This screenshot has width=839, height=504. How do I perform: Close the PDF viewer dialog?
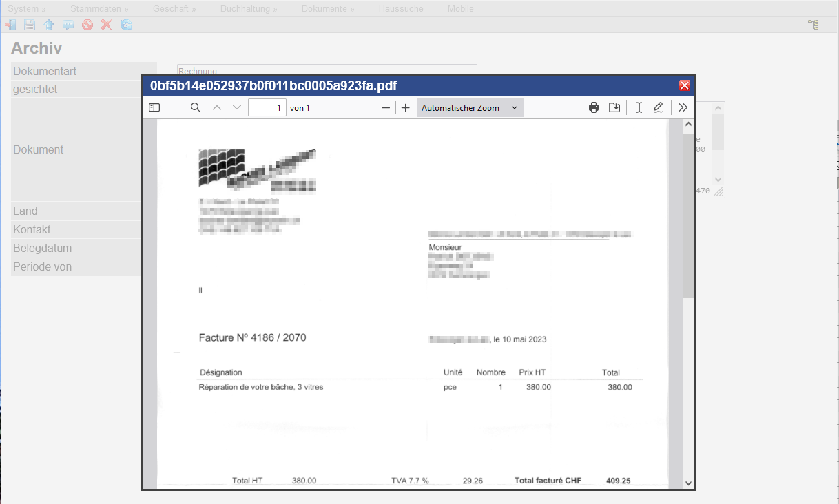(x=684, y=85)
